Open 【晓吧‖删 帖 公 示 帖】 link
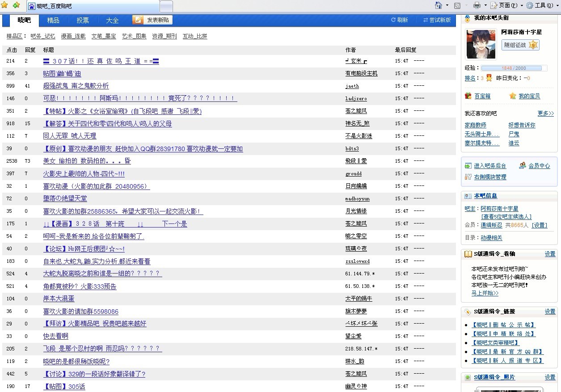The image size is (561, 392). click(x=504, y=325)
